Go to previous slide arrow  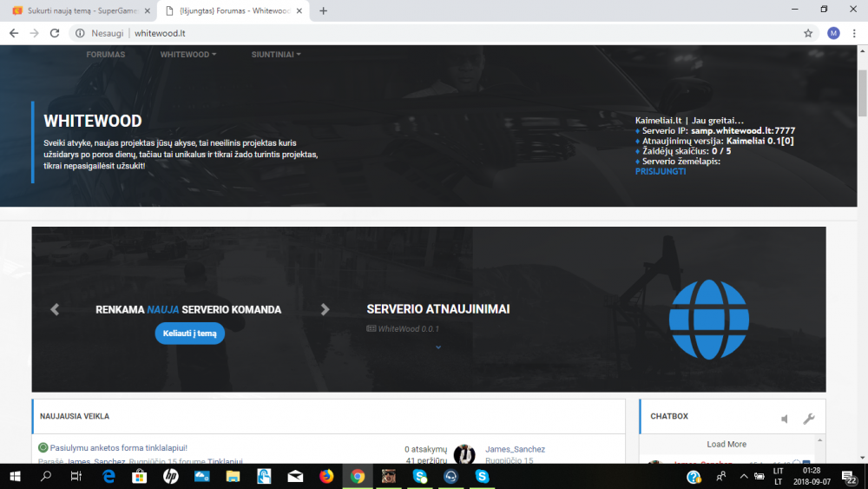point(54,309)
